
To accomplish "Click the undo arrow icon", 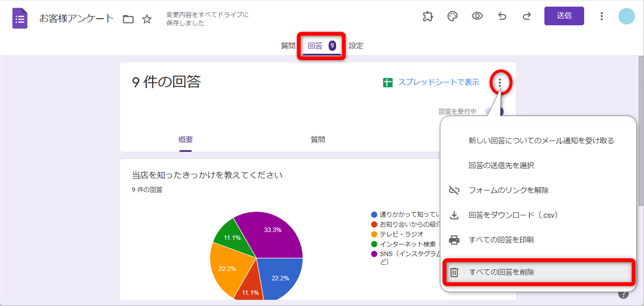I will point(502,16).
